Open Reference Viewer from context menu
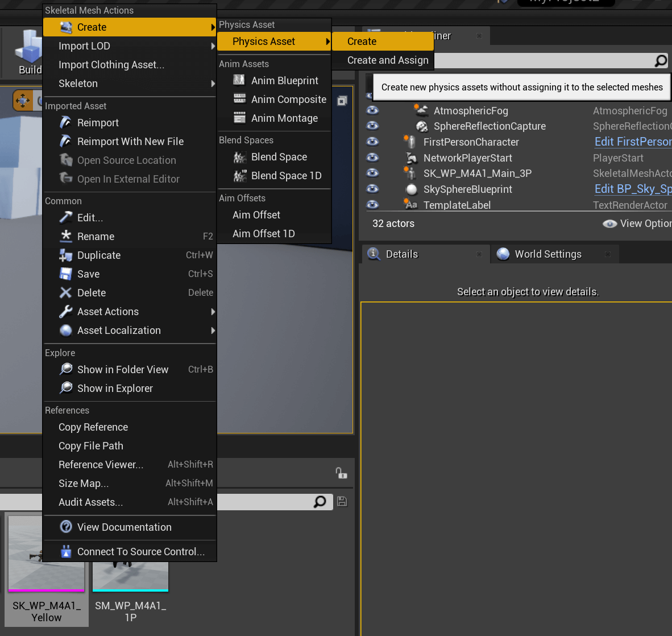The image size is (672, 636). click(x=130, y=465)
